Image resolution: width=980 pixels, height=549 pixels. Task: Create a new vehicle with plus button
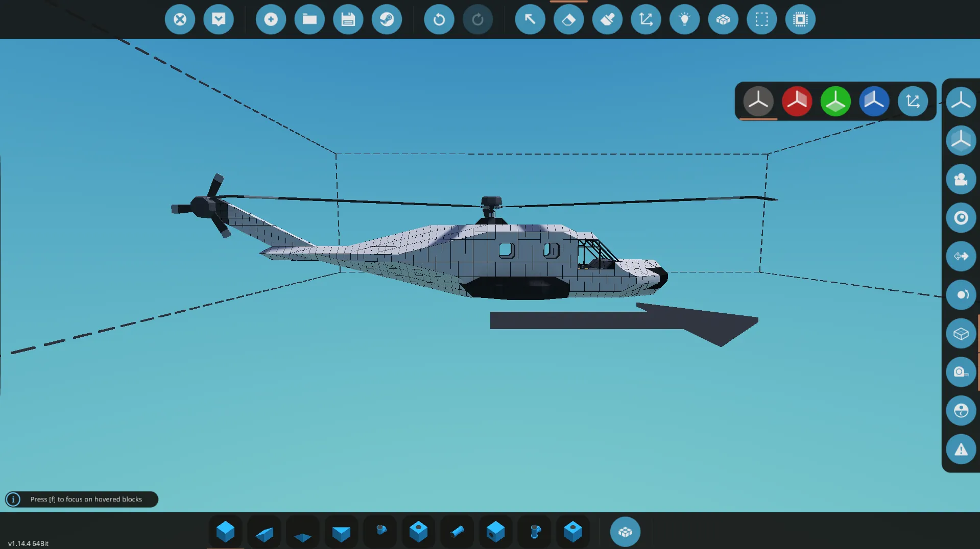(271, 19)
